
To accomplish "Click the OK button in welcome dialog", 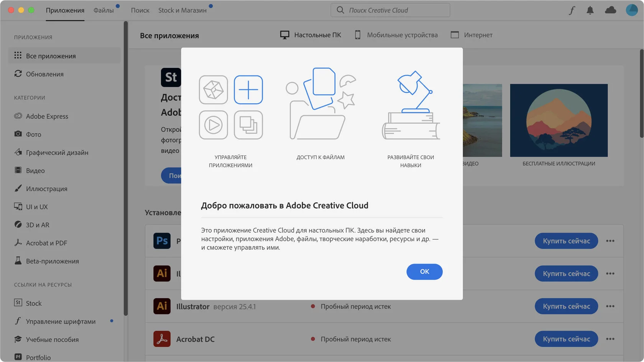I will (424, 272).
